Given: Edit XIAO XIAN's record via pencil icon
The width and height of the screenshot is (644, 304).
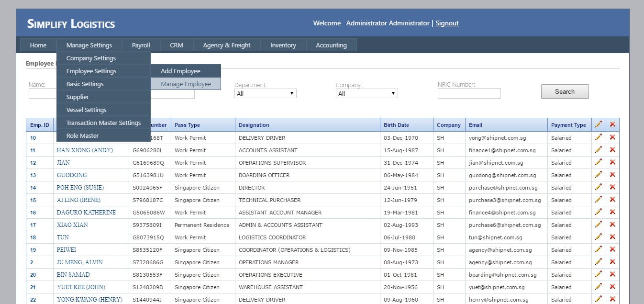Looking at the screenshot, I should pos(598,225).
